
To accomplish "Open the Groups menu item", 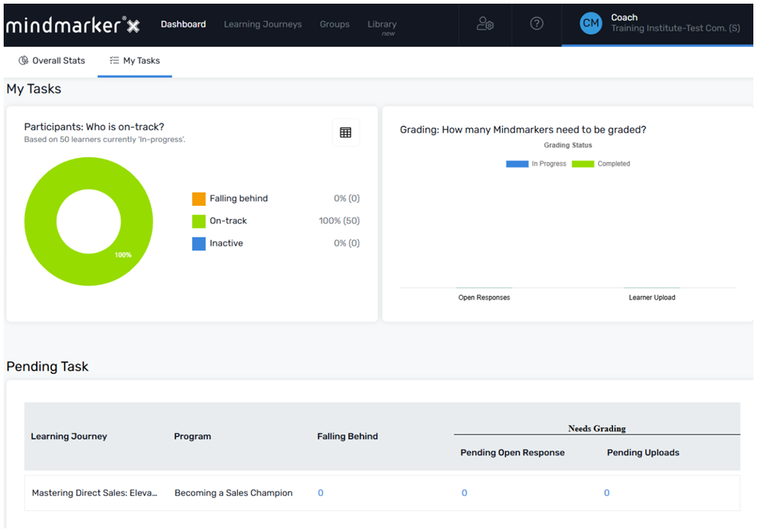I will tap(335, 24).
